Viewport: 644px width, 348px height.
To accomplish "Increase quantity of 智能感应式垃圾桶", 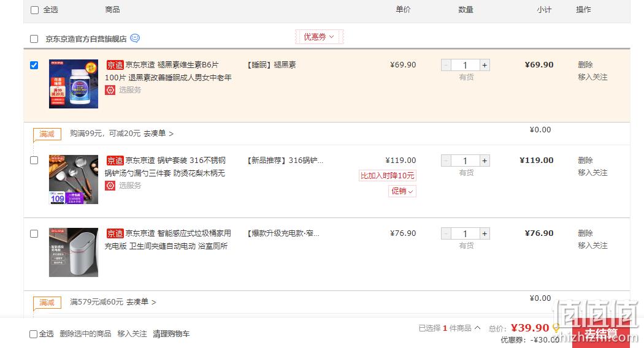I will click(x=485, y=233).
